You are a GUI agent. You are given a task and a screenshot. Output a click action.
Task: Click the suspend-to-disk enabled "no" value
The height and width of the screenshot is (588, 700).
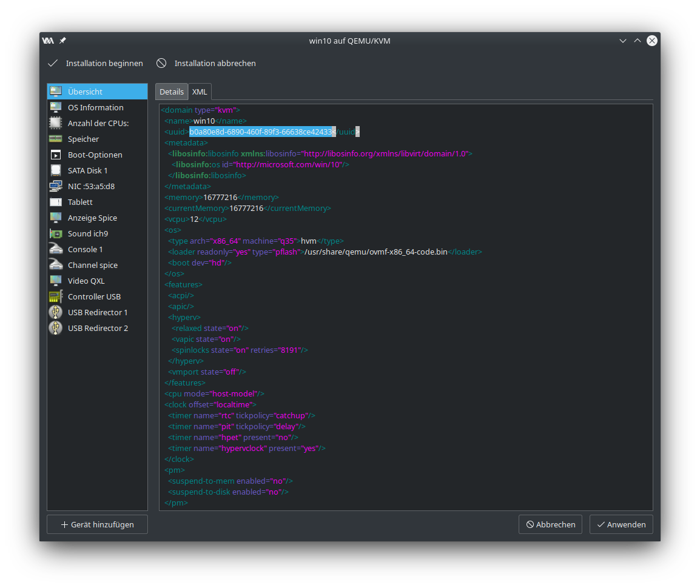pyautogui.click(x=274, y=492)
